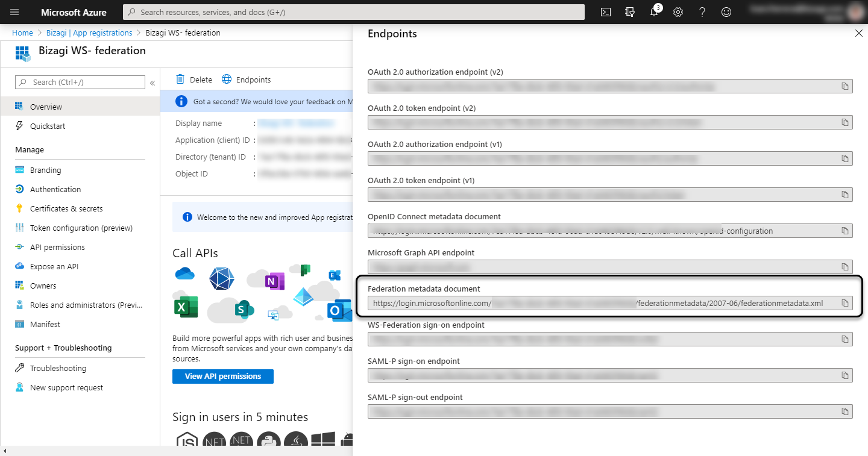Image resolution: width=868 pixels, height=456 pixels.
Task: Click the Excel icon under Call APIs
Action: pyautogui.click(x=186, y=307)
